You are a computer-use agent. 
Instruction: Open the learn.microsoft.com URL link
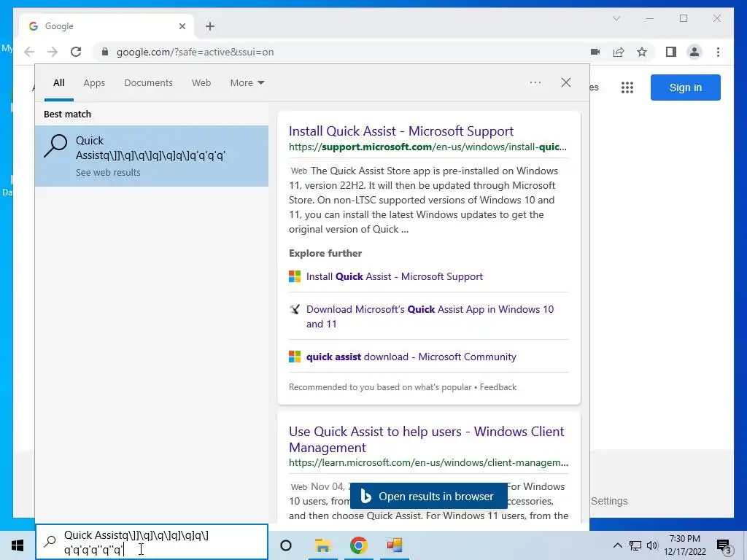pyautogui.click(x=428, y=462)
